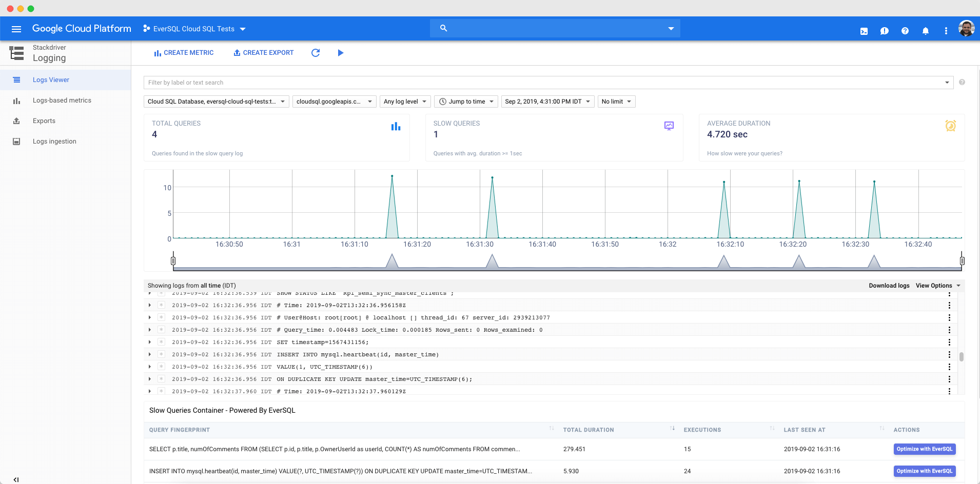The image size is (980, 484).
Task: Open the send feedback icon
Action: click(x=885, y=31)
